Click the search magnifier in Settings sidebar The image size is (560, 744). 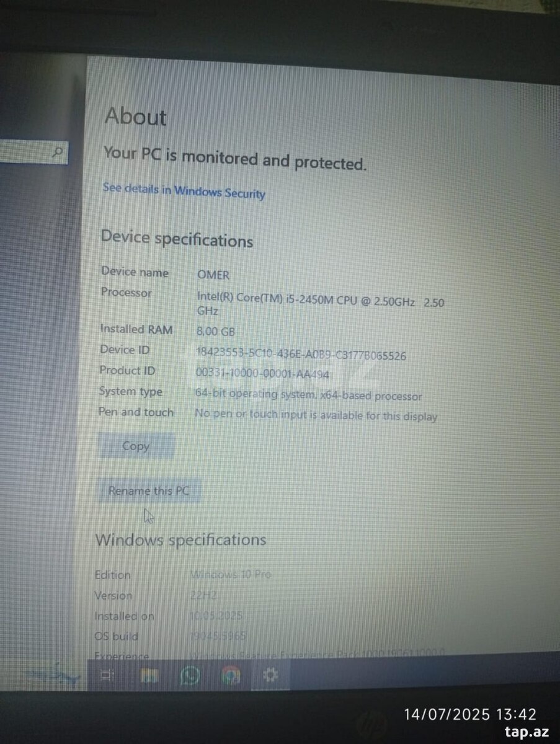pyautogui.click(x=58, y=152)
